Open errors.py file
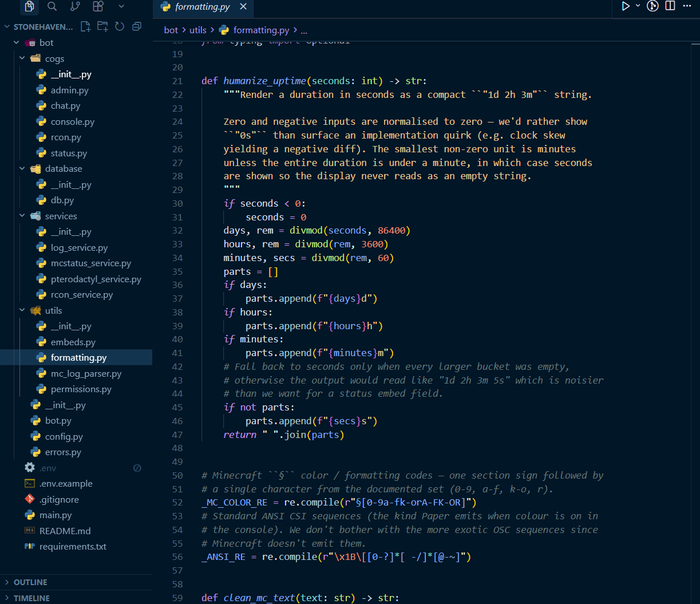Viewport: 700px width, 604px height. tap(63, 452)
